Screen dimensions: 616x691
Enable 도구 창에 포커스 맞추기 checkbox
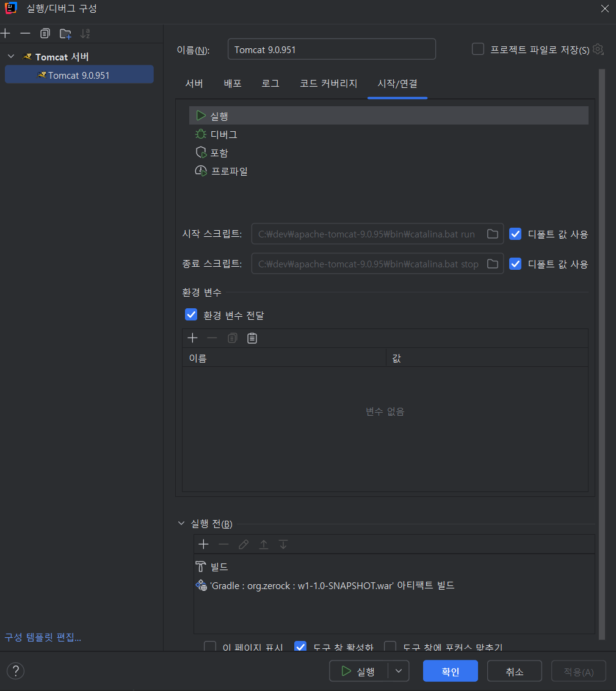(390, 646)
